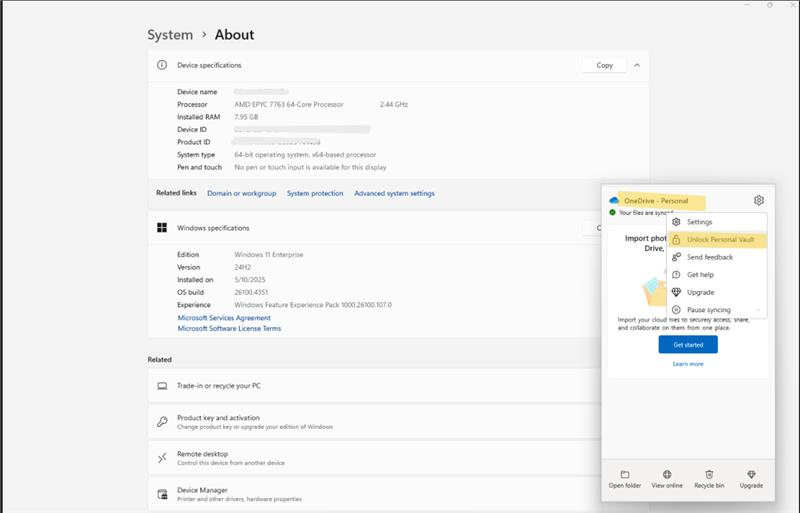Click the About page heading
Viewport: 800px width, 513px height.
pos(234,35)
